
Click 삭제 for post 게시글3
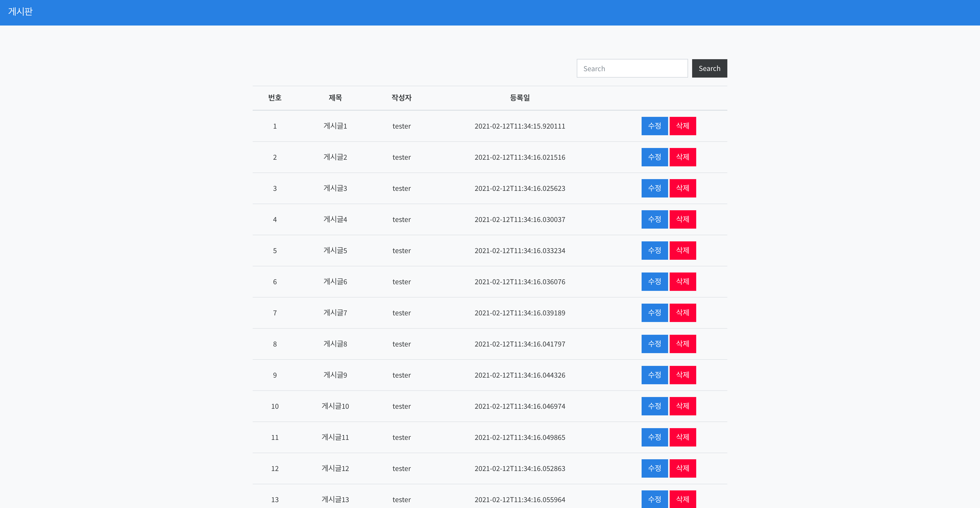682,188
